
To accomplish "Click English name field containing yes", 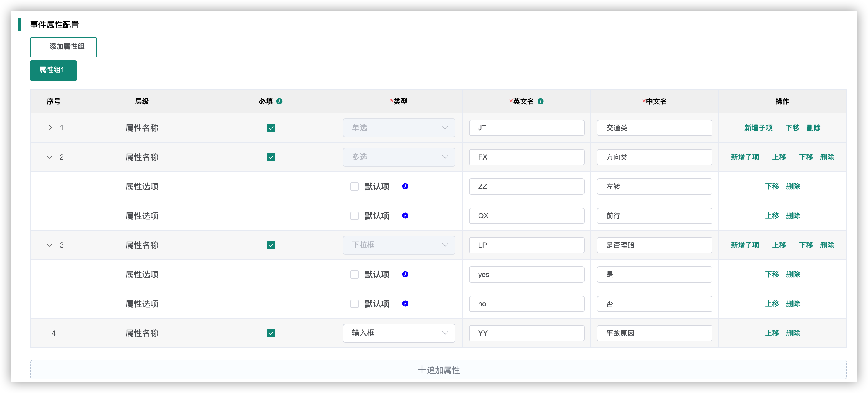I will (526, 274).
